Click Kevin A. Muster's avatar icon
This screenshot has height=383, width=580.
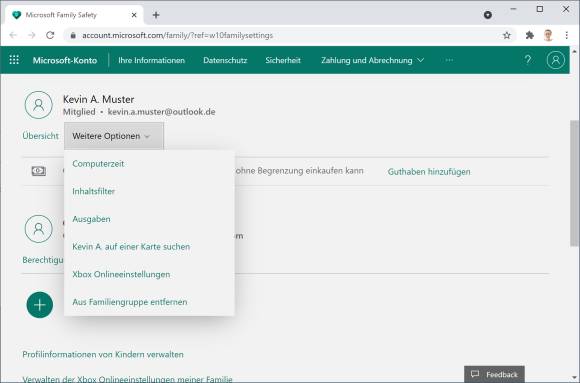click(38, 105)
